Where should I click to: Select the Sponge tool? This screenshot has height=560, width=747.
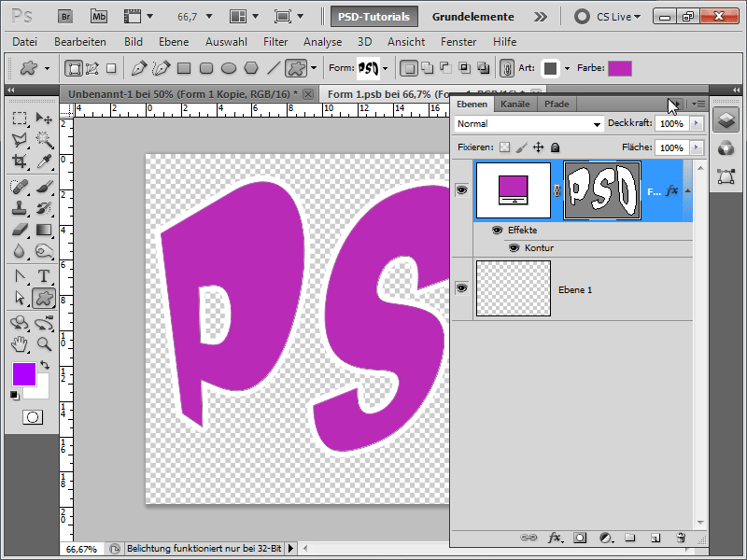(44, 251)
